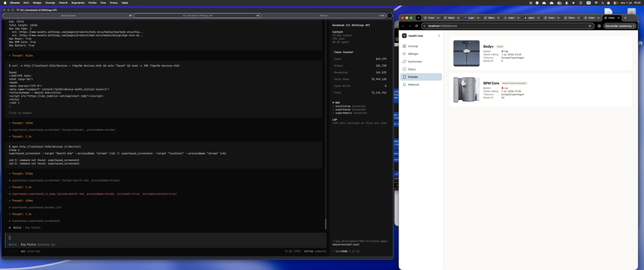Open Spotlight search in the menu bar
Screen dimensions: 644x270
603,3
